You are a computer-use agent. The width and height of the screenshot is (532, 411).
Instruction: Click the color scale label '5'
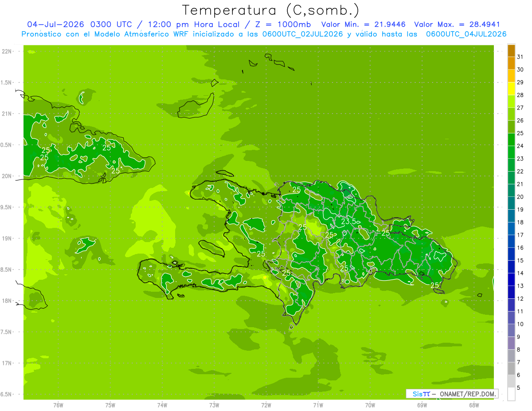(519, 388)
